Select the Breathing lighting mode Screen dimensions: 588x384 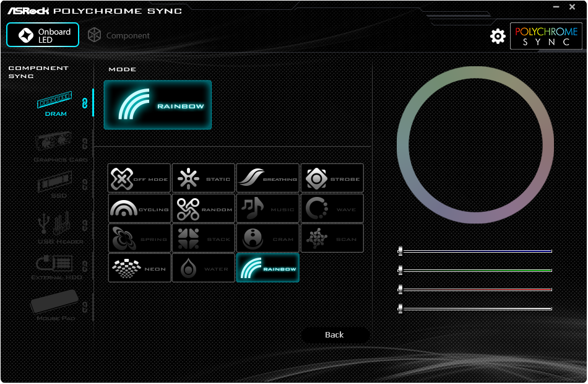pos(268,178)
